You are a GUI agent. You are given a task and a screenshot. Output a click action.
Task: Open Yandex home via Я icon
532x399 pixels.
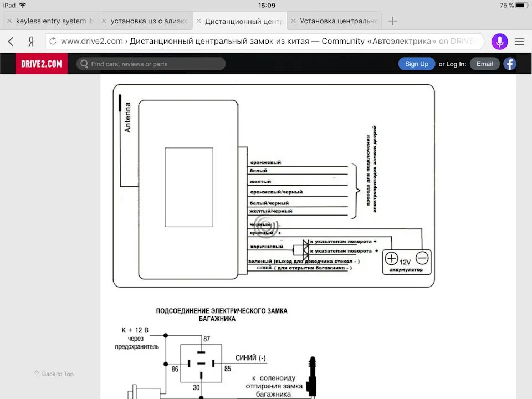31,42
